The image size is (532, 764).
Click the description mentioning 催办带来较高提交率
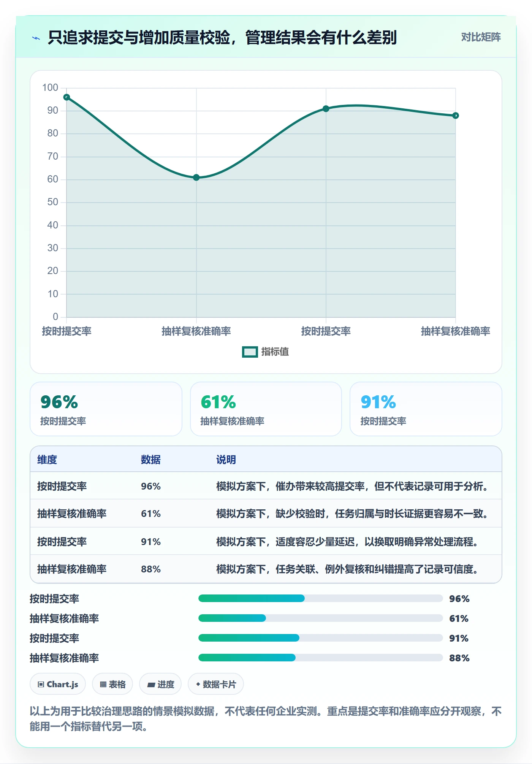tap(353, 486)
